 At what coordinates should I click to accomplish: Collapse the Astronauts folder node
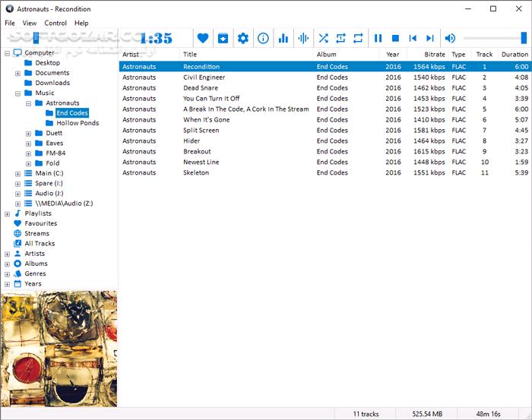tap(28, 103)
